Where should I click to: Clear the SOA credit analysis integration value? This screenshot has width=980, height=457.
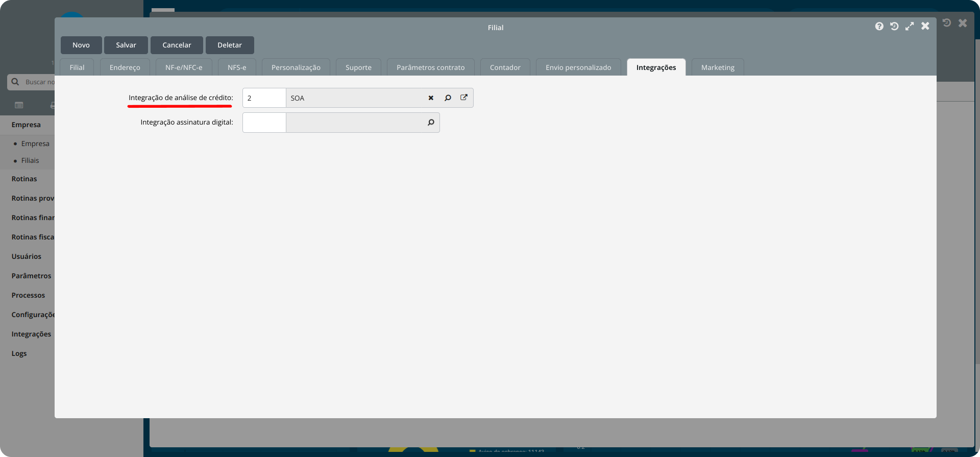431,98
